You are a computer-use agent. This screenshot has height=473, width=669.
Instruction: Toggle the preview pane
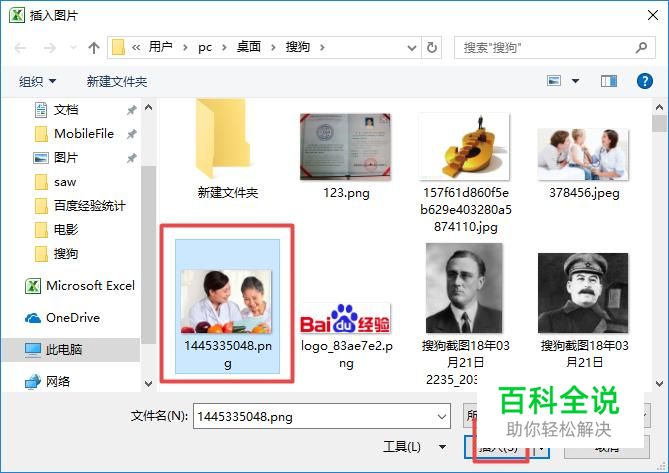(609, 81)
